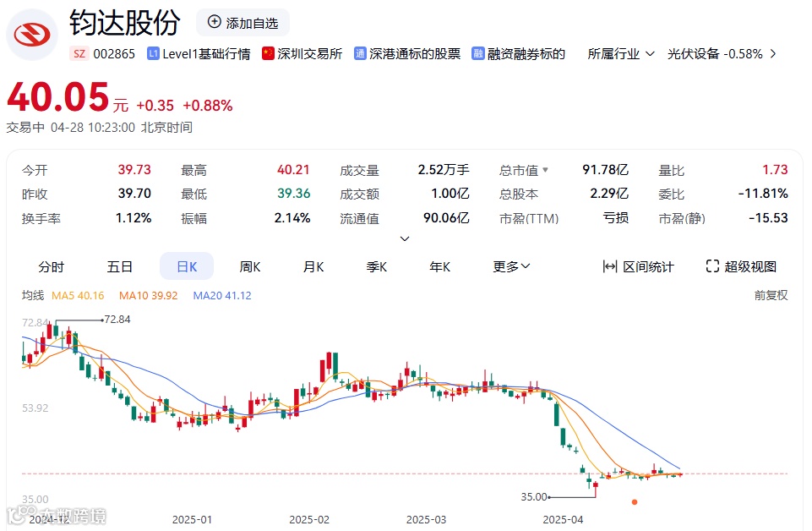Click 深圳交易所 exchange tag

pos(310,54)
